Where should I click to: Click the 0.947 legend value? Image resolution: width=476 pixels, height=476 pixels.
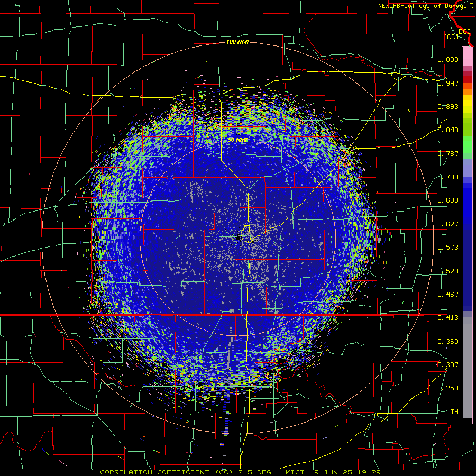tap(448, 83)
